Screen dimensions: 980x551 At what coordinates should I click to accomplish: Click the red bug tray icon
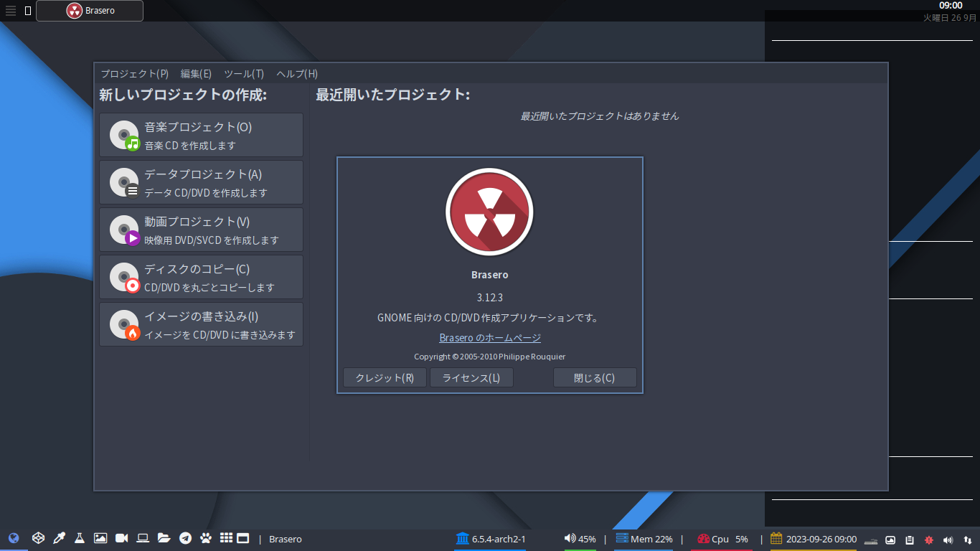pos(928,540)
